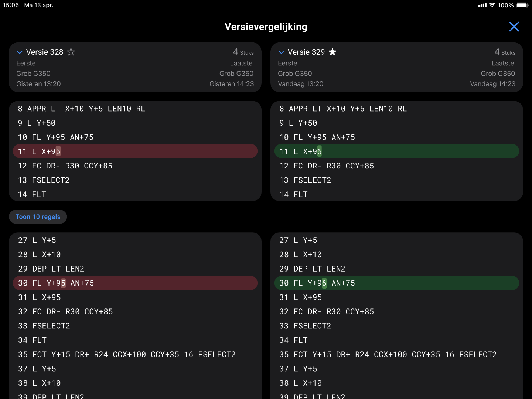Select line '34 FLT' in Versie 328 pane
Image resolution: width=532 pixels, height=399 pixels.
tap(135, 340)
